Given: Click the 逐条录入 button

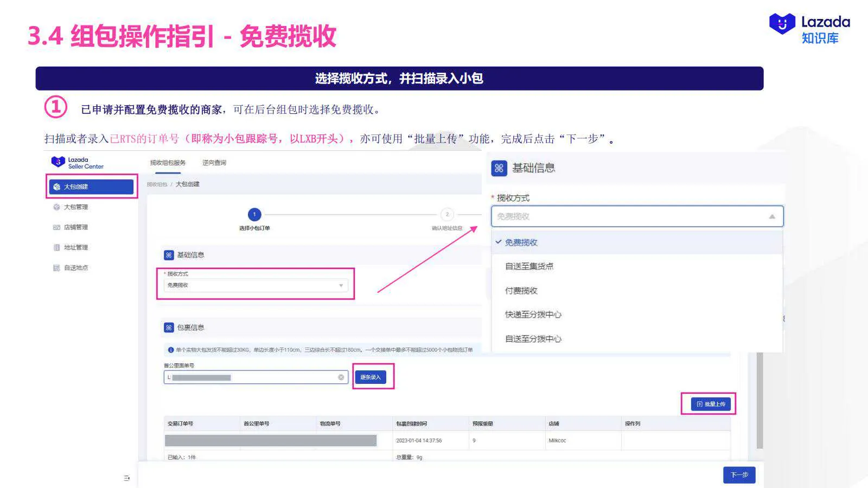Looking at the screenshot, I should click(x=371, y=376).
